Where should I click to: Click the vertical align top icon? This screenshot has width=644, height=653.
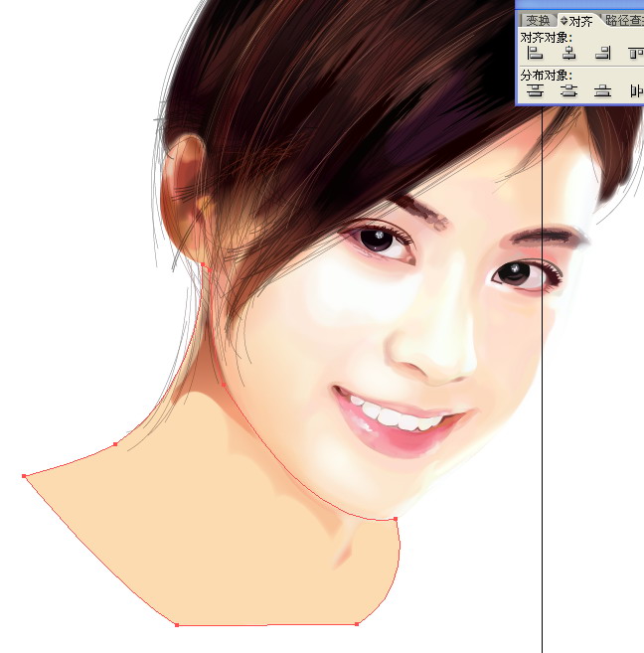pos(634,53)
